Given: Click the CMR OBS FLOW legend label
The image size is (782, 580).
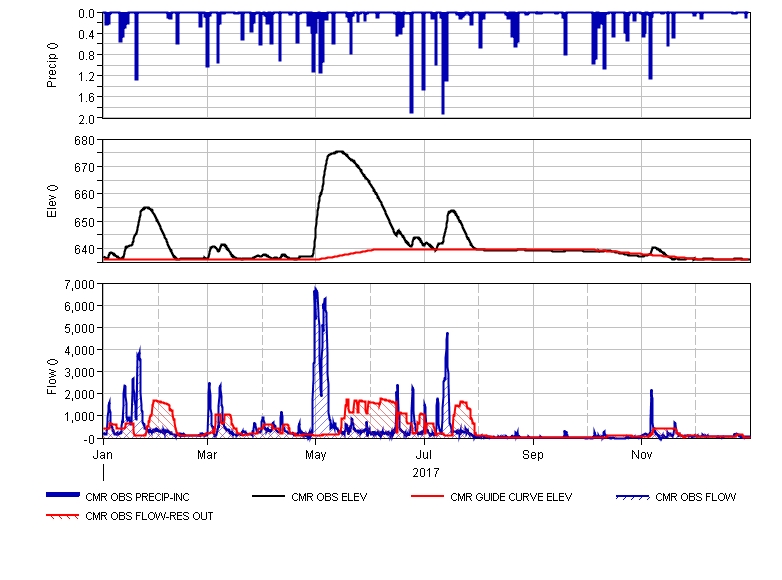Looking at the screenshot, I should pyautogui.click(x=696, y=497).
